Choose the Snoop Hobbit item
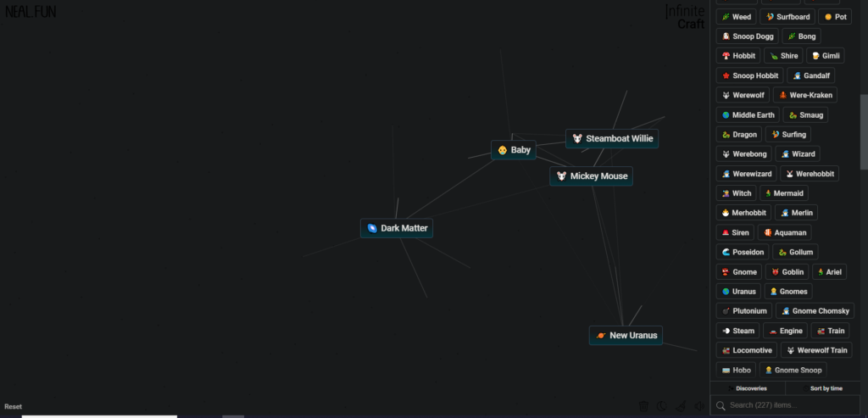The width and height of the screenshot is (868, 418). coord(749,75)
